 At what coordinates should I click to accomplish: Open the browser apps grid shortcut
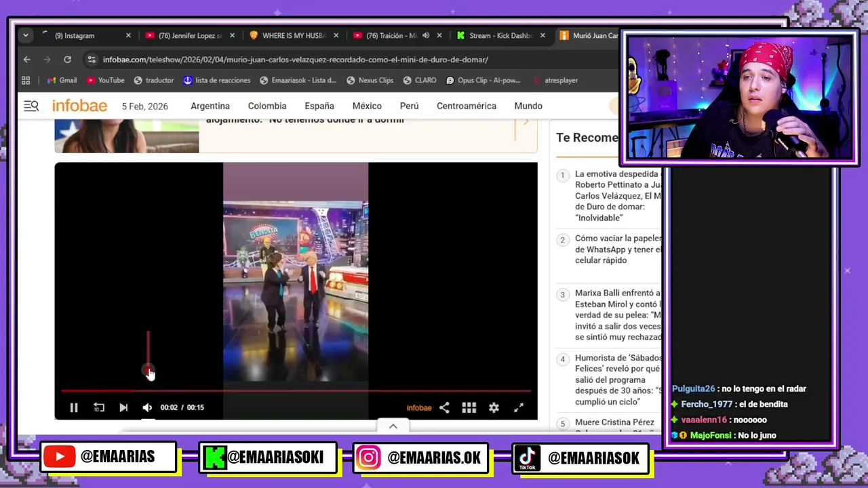coord(26,80)
